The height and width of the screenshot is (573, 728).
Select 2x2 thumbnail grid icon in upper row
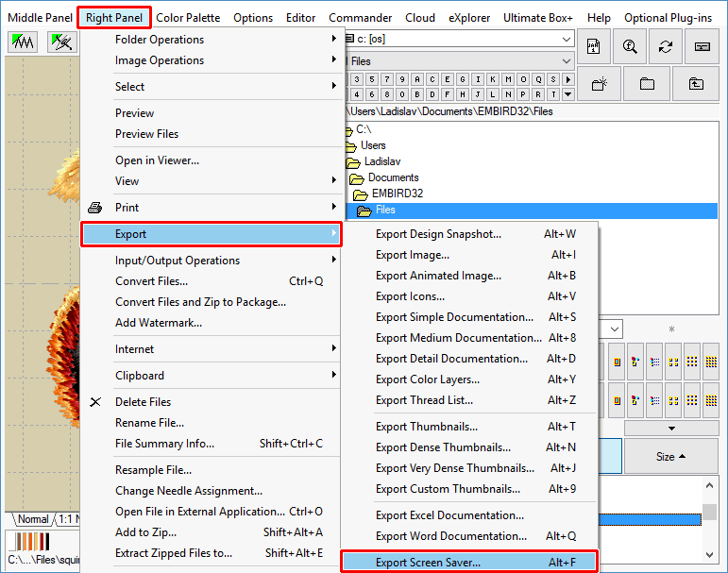(673, 362)
